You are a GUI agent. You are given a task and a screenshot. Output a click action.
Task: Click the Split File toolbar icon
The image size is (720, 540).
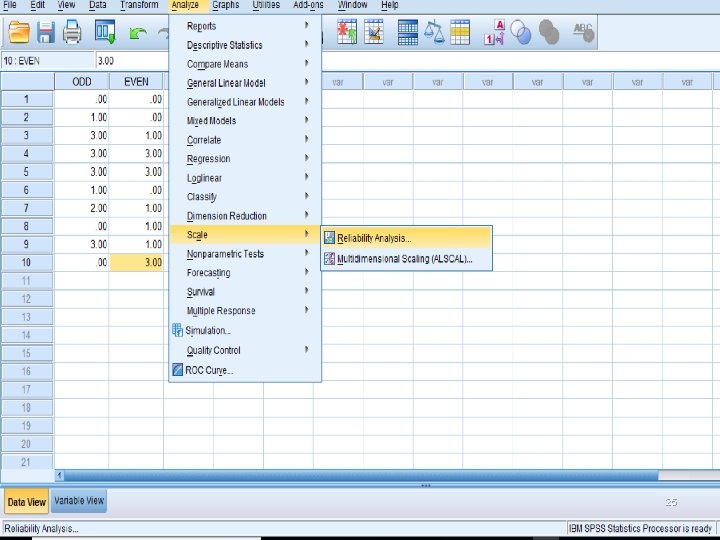[408, 32]
